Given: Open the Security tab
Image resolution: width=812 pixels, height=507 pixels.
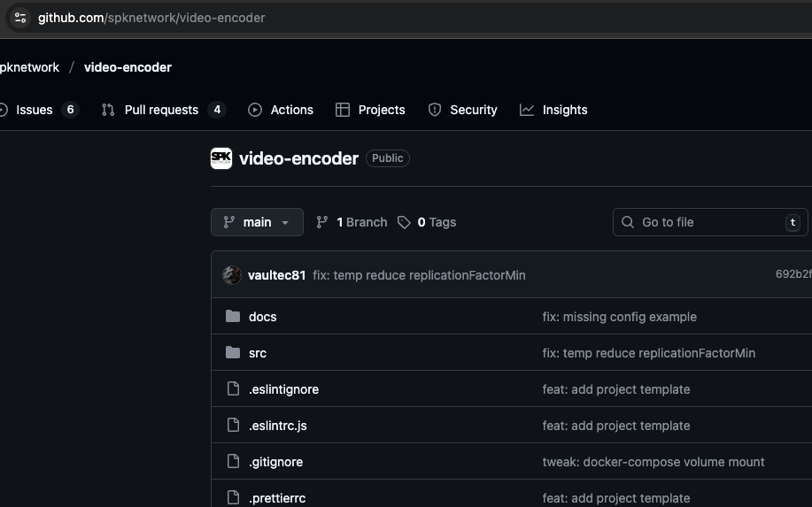Looking at the screenshot, I should point(473,110).
